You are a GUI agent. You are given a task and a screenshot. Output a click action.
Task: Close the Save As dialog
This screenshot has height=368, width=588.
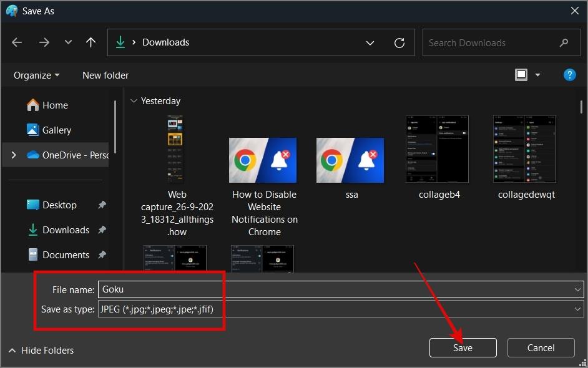(x=574, y=11)
